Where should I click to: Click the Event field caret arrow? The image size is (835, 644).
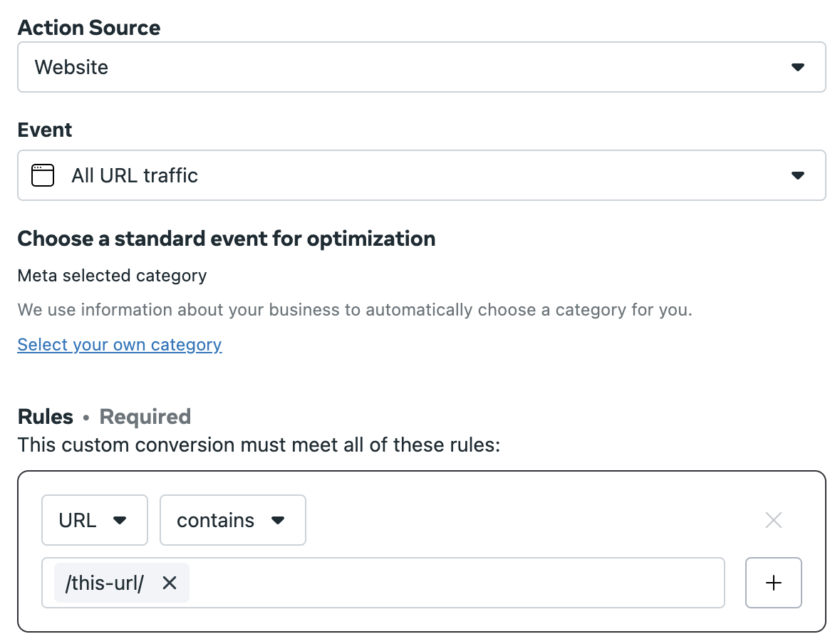[x=797, y=175]
